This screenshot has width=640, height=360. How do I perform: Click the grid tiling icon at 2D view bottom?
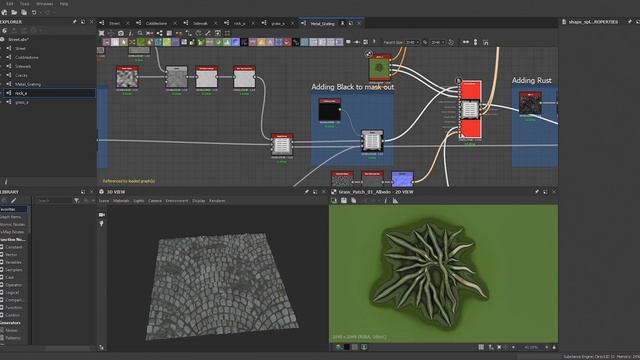click(481, 347)
